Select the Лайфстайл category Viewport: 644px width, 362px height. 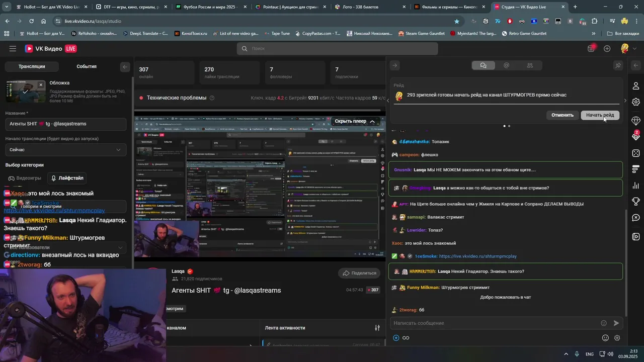pyautogui.click(x=67, y=178)
